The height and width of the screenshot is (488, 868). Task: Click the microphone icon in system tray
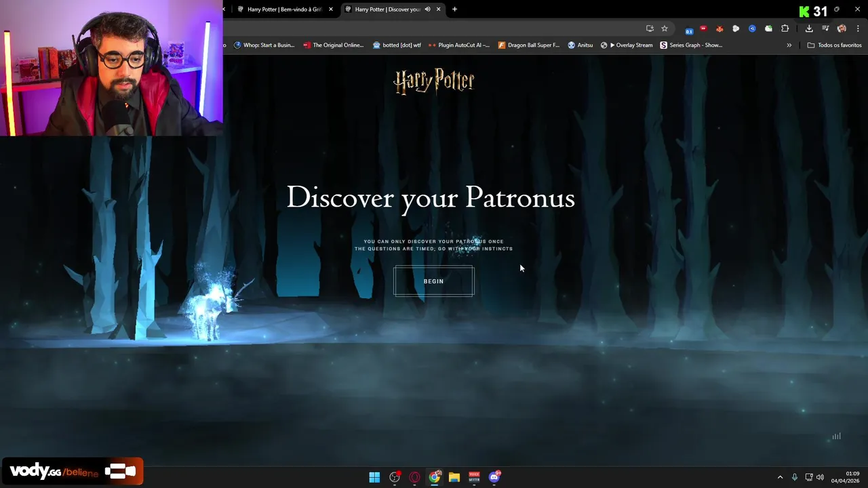795,477
